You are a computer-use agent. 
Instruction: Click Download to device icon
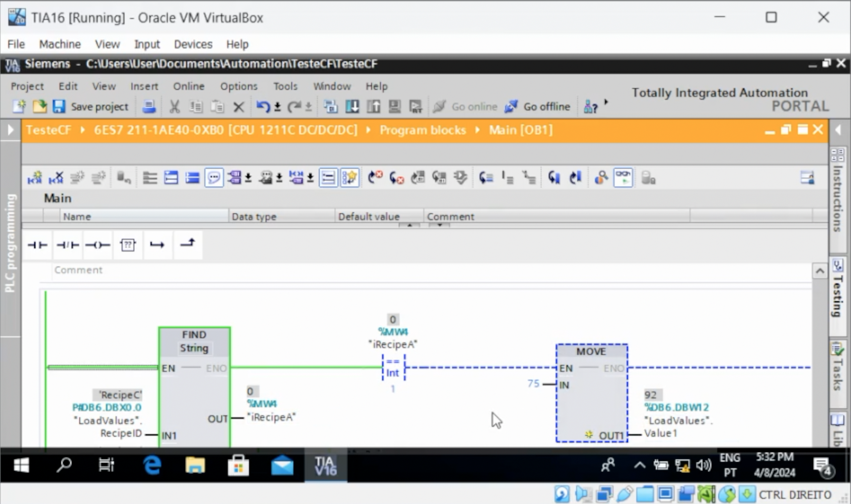pyautogui.click(x=352, y=107)
